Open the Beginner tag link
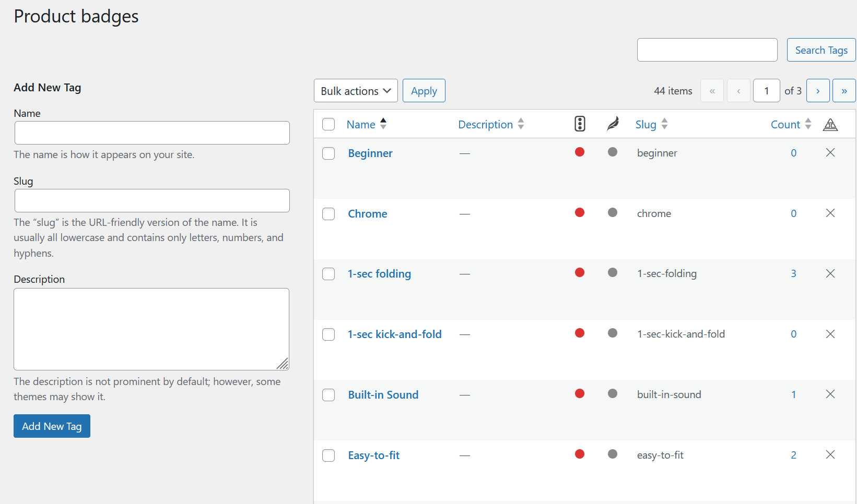857x504 pixels. click(370, 153)
